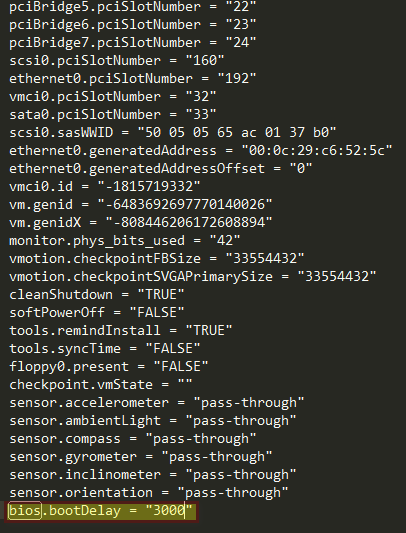Click the sensor.orientation line

(x=149, y=493)
